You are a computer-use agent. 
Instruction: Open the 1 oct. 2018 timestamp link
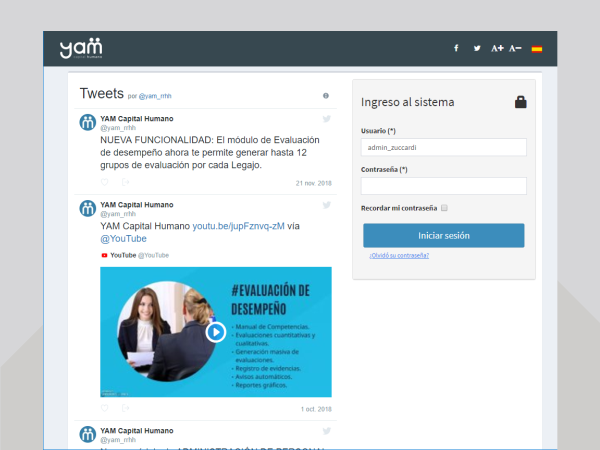pyautogui.click(x=316, y=409)
